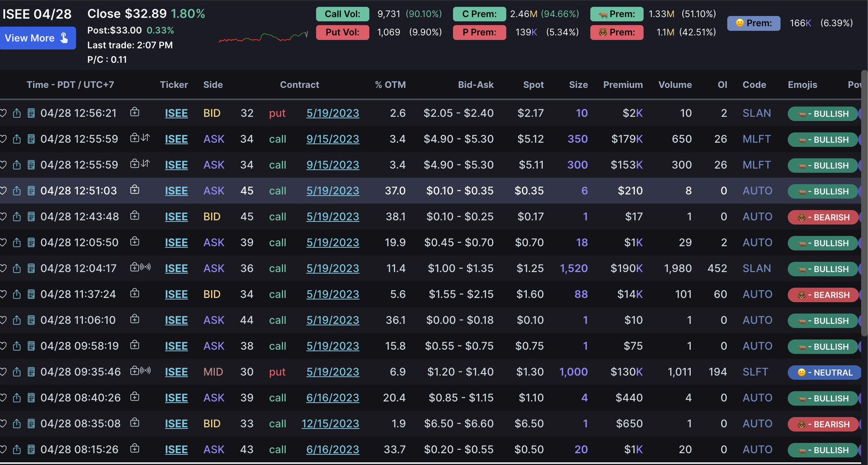Toggle the neutral Prem filter pill
The height and width of the screenshot is (465, 868).
754,23
